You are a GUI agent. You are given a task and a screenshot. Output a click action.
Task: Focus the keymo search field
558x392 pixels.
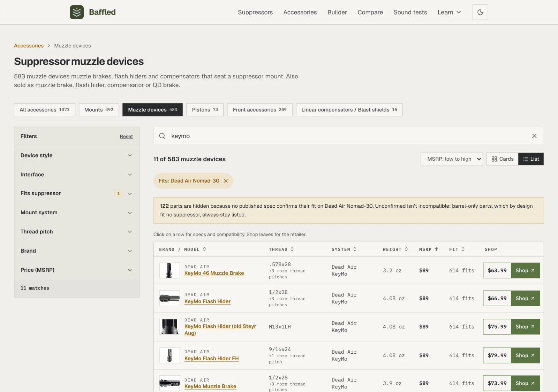click(349, 136)
